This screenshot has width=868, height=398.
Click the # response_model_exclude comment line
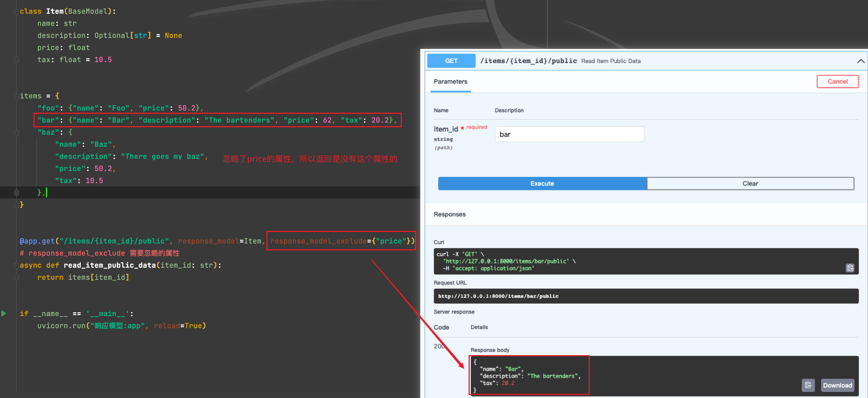tap(99, 253)
